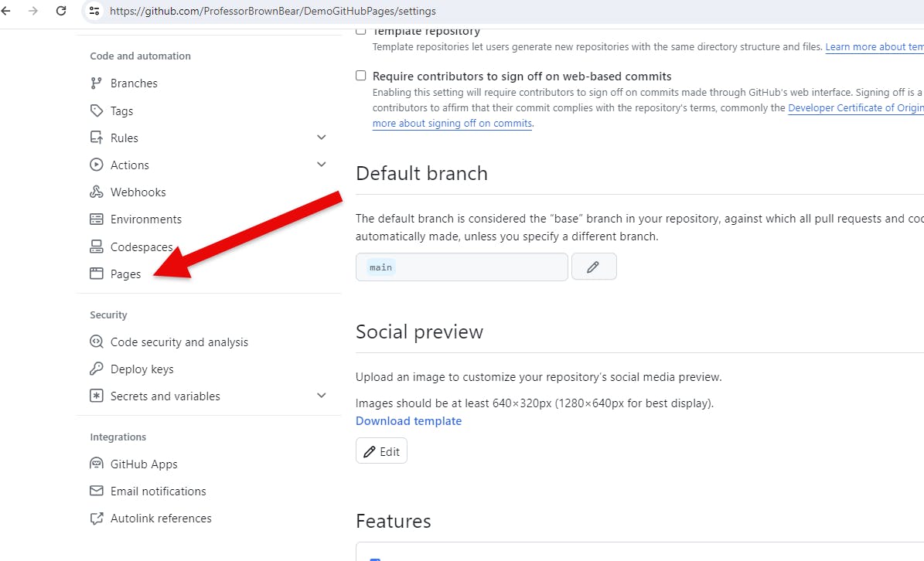Expand Secrets and variables
Viewport: 924px width, 561px height.
point(321,395)
